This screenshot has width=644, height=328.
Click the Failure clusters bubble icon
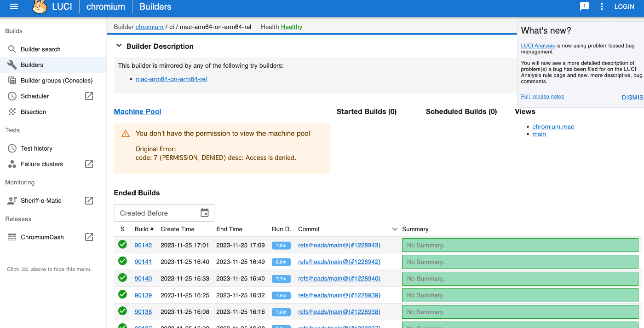[x=12, y=164]
